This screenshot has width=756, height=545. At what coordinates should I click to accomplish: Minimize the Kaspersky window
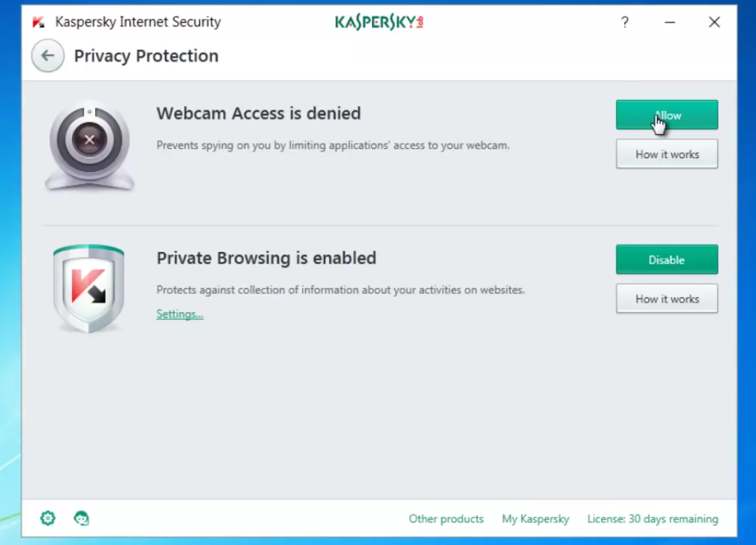pos(670,22)
